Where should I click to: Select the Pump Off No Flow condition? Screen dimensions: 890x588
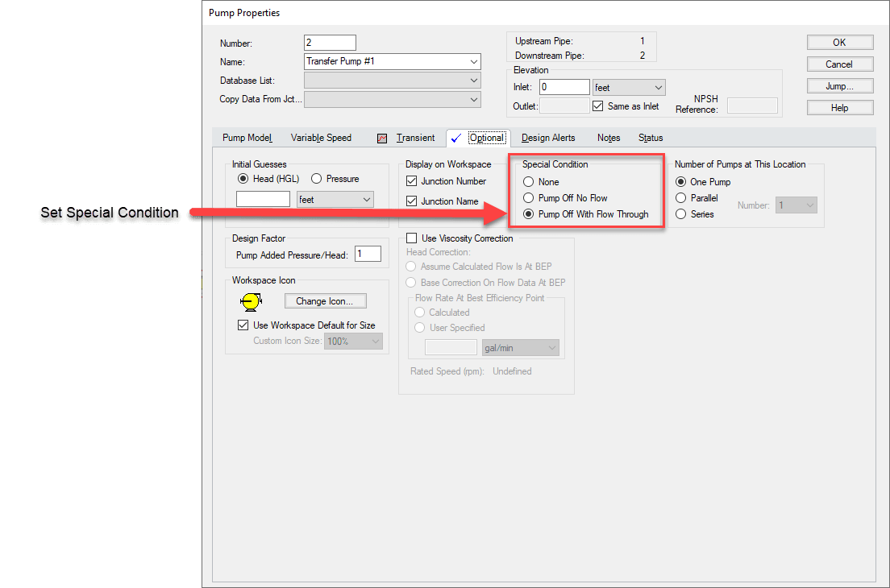click(x=528, y=197)
